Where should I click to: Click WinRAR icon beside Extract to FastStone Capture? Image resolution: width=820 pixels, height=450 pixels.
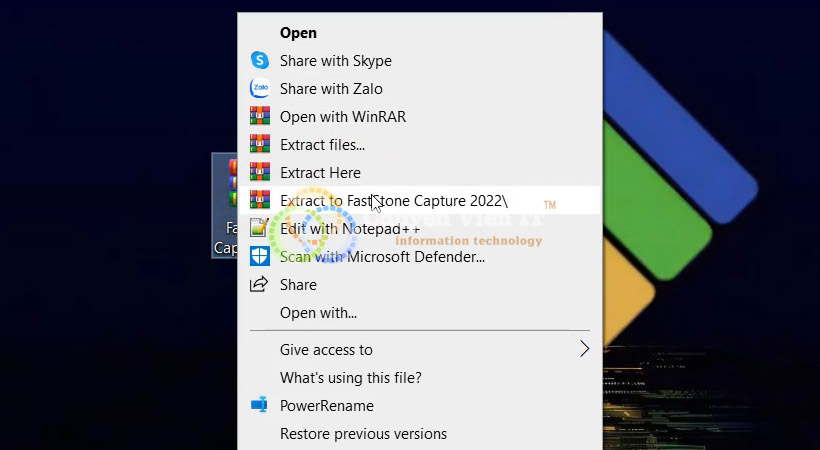(259, 200)
